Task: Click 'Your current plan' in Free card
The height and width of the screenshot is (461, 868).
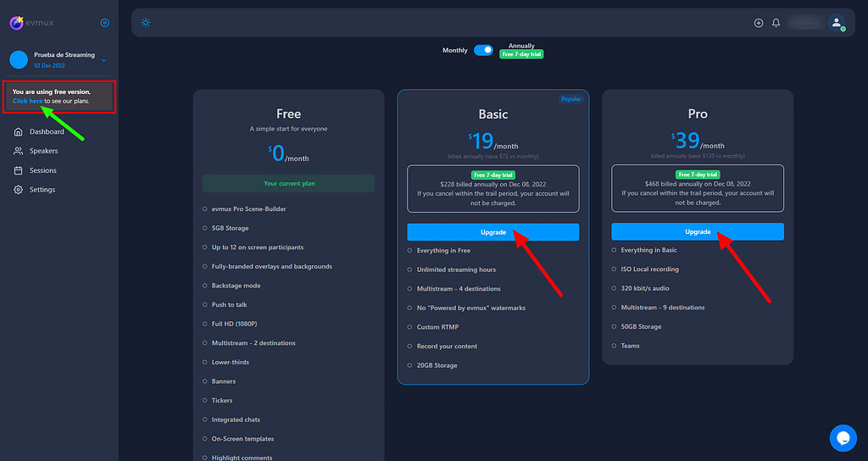Action: point(289,184)
